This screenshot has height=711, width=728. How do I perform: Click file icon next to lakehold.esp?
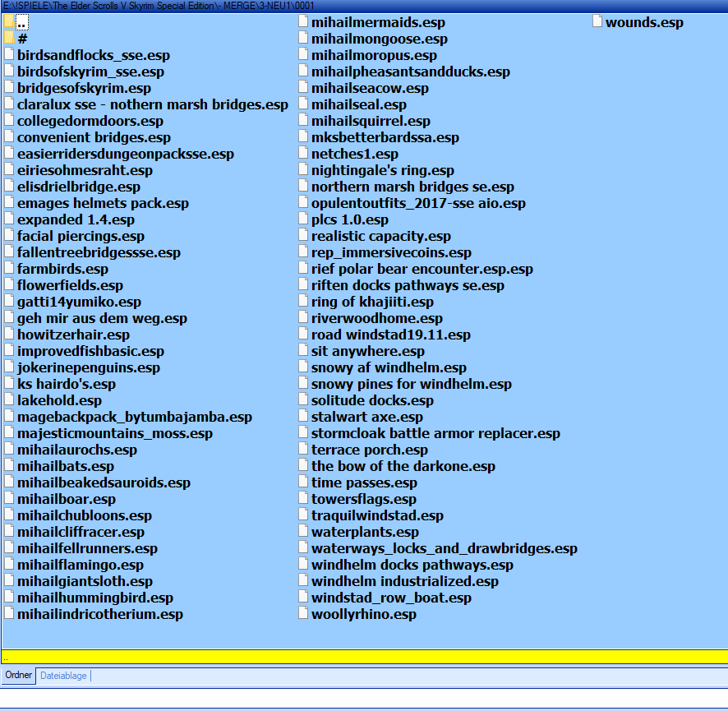pyautogui.click(x=9, y=399)
